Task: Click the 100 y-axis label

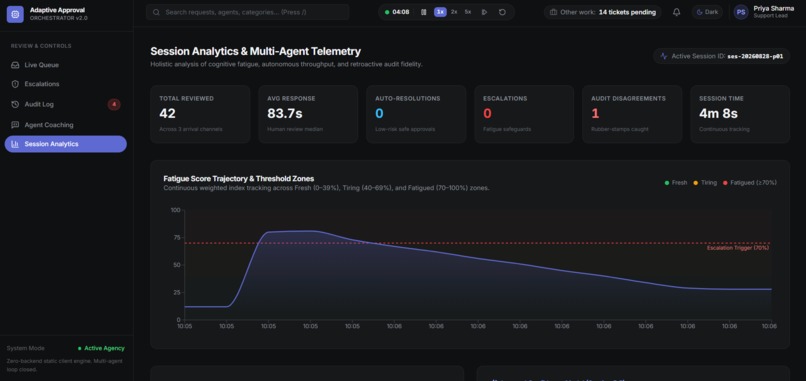Action: point(176,210)
